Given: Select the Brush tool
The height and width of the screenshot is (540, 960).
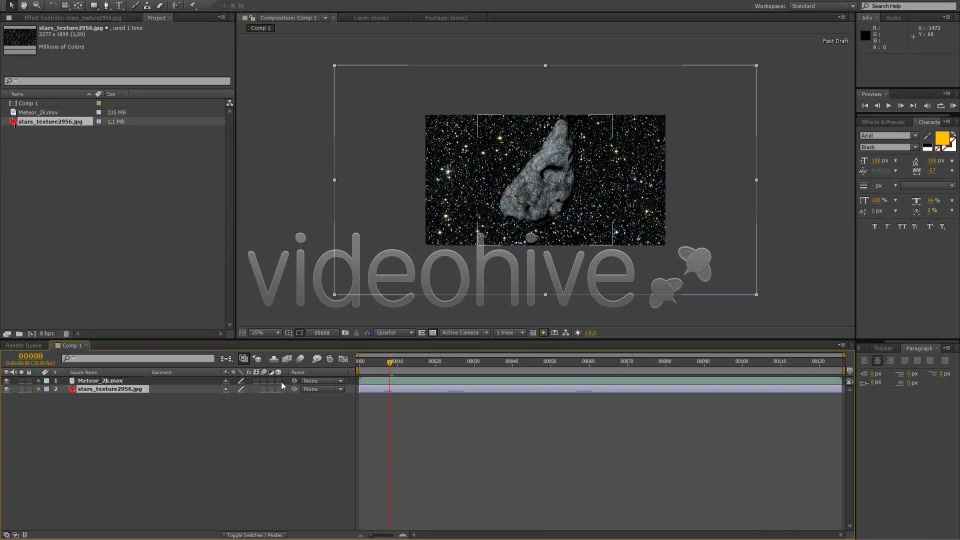Looking at the screenshot, I should 135,6.
